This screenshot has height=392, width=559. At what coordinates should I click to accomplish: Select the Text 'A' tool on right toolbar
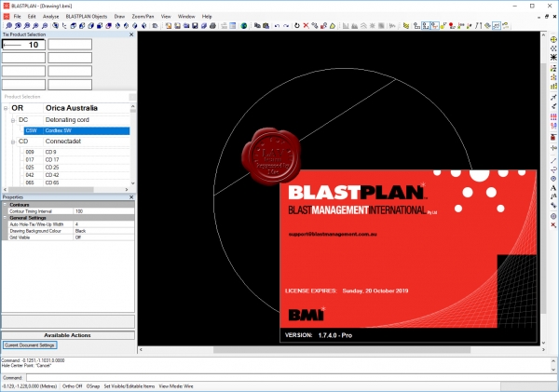pyautogui.click(x=553, y=187)
